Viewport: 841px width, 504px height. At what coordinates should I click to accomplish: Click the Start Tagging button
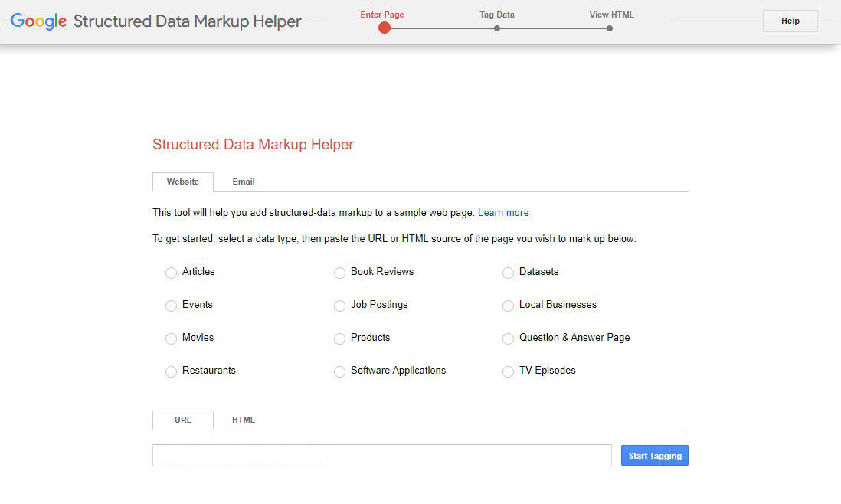tap(654, 456)
